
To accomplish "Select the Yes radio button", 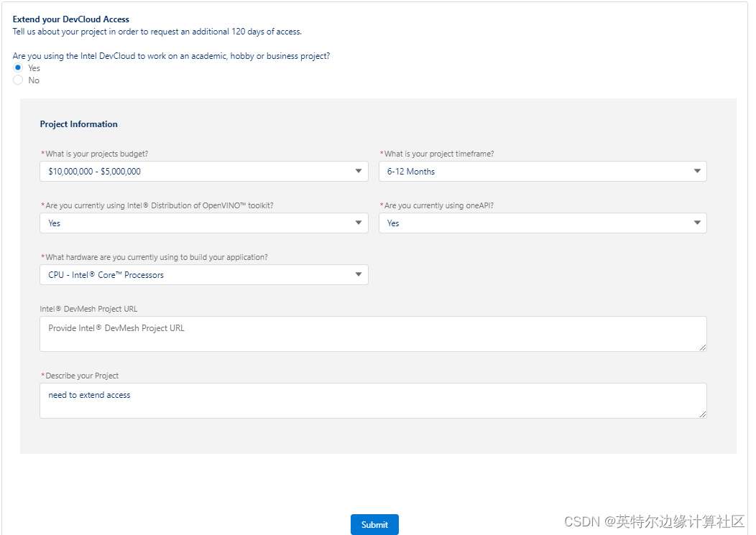I will click(17, 68).
